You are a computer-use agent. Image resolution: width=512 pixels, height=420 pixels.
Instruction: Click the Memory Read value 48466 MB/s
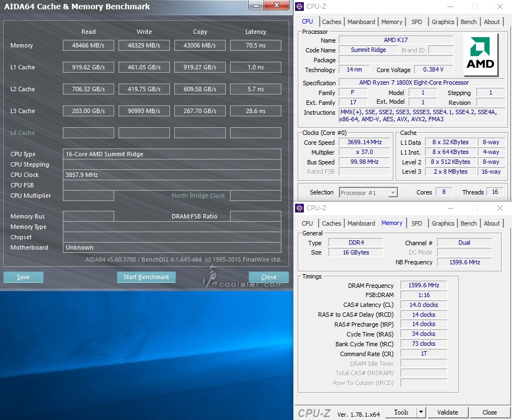pyautogui.click(x=89, y=45)
